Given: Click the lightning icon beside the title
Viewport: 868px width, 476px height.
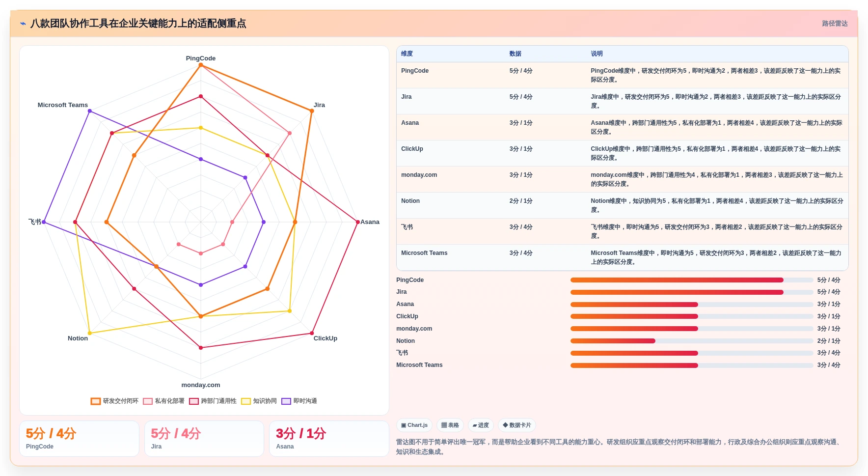Looking at the screenshot, I should click(x=23, y=24).
